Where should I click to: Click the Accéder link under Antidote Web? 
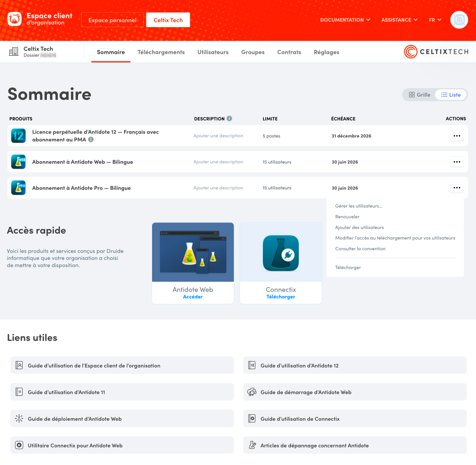coord(193,297)
